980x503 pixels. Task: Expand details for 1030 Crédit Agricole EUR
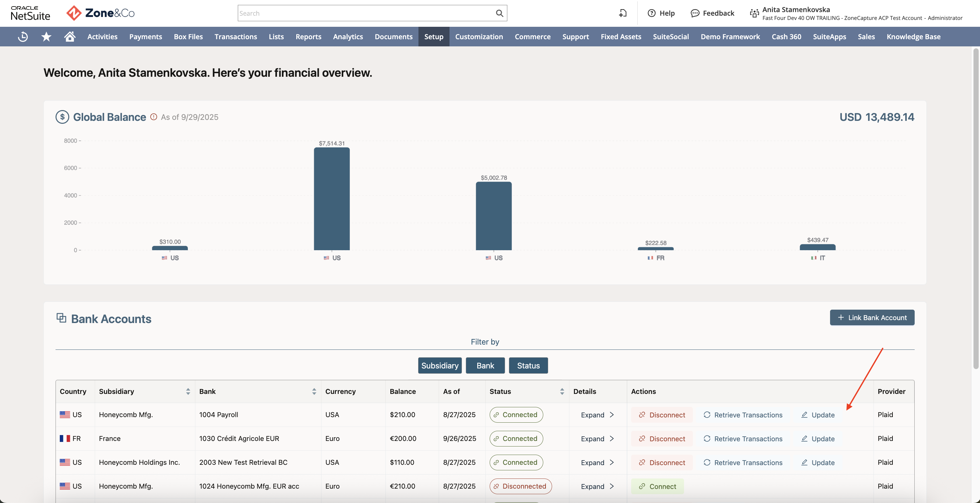click(597, 439)
